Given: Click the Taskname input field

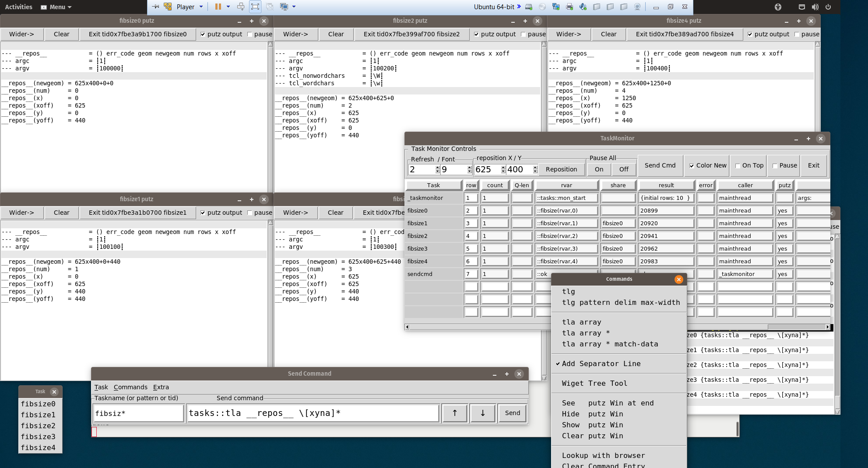Looking at the screenshot, I should point(138,413).
